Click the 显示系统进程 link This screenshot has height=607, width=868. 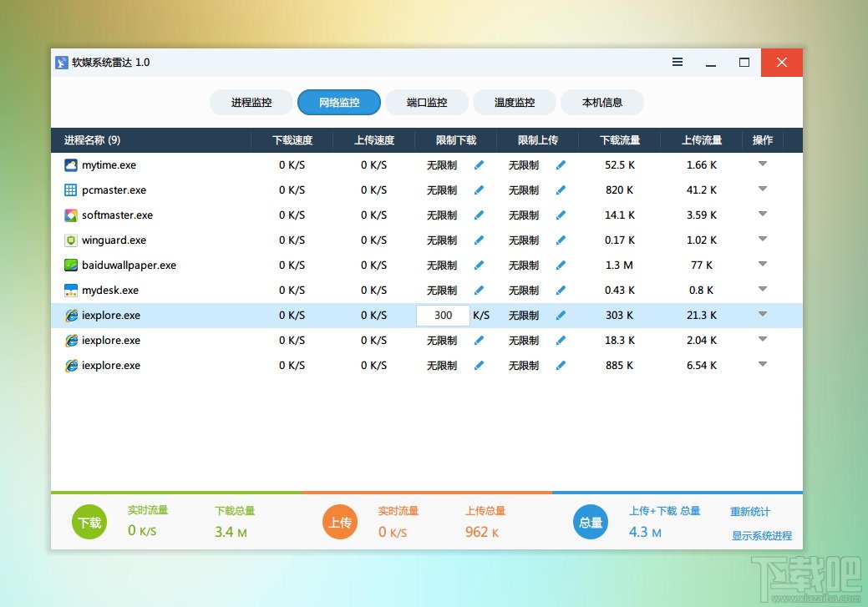tap(762, 536)
